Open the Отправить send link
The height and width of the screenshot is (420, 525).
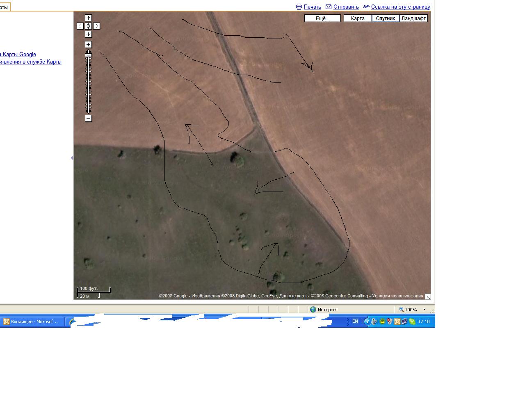[x=346, y=7]
